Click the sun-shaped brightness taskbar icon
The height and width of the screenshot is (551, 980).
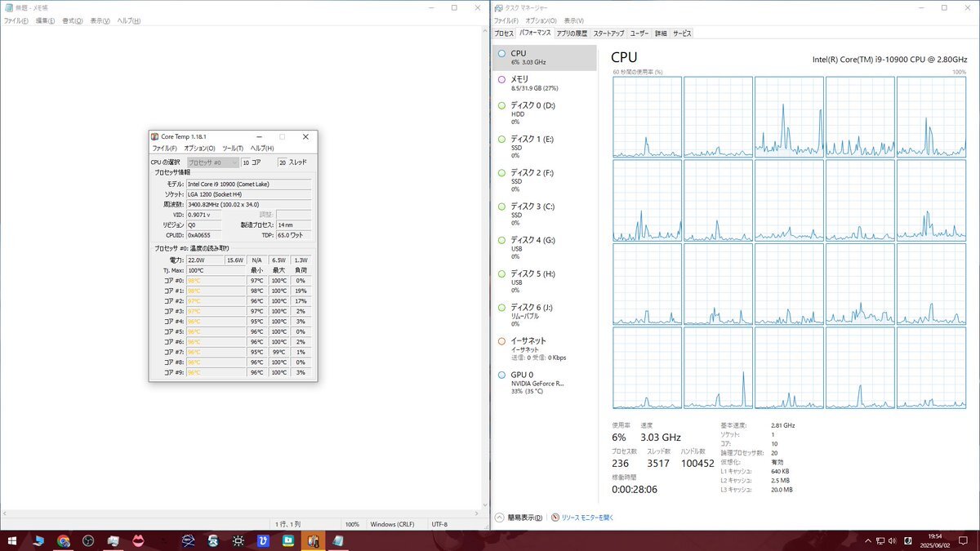(x=238, y=540)
